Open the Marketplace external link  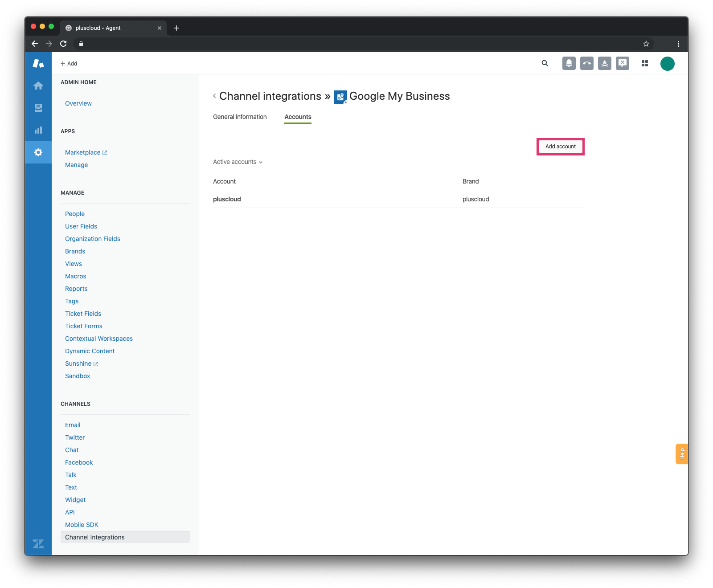point(86,152)
